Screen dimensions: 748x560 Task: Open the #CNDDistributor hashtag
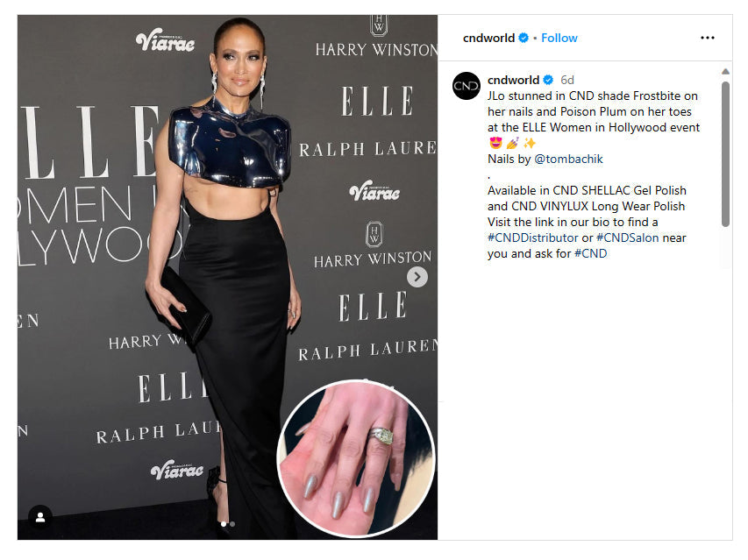pos(533,237)
